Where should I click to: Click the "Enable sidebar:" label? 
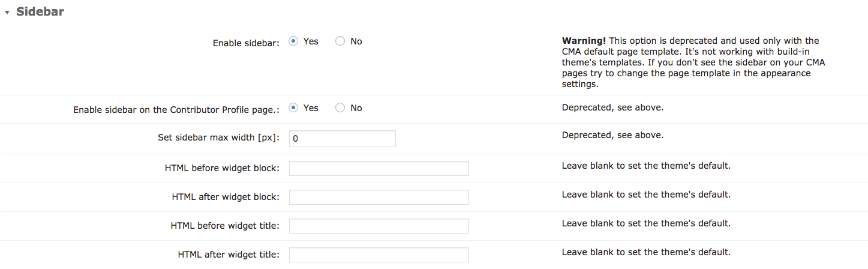[246, 43]
